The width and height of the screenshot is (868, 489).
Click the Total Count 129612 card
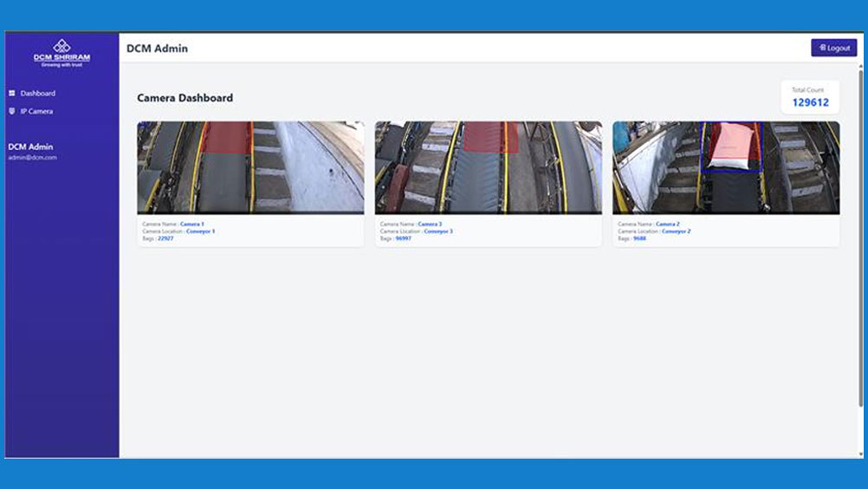pyautogui.click(x=810, y=97)
